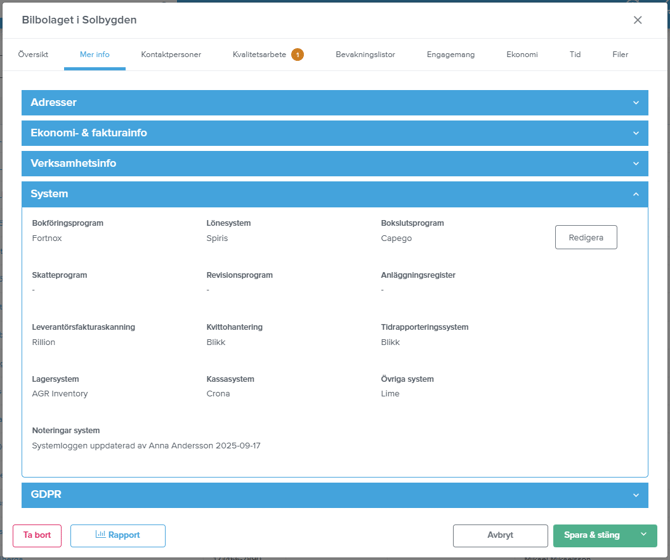This screenshot has width=670, height=560.
Task: Click the Skatteprogram label
Action: (59, 275)
